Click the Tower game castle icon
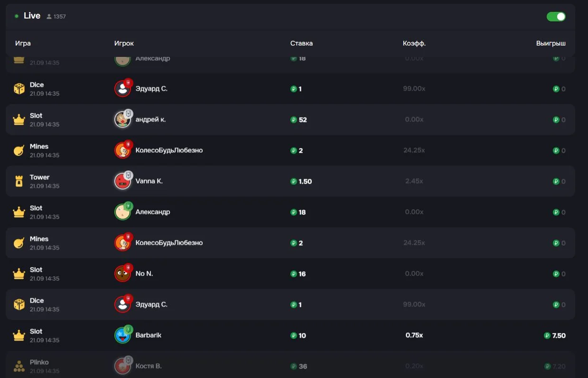The width and height of the screenshot is (588, 378). (x=19, y=181)
